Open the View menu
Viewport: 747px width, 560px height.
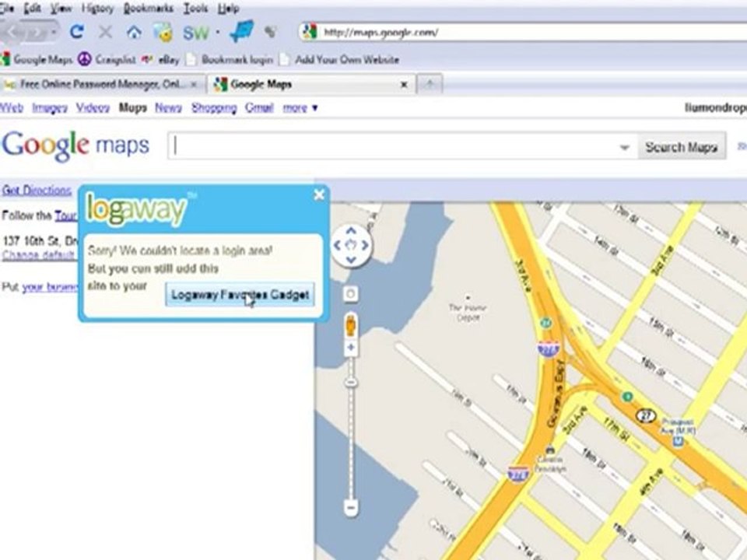(61, 8)
